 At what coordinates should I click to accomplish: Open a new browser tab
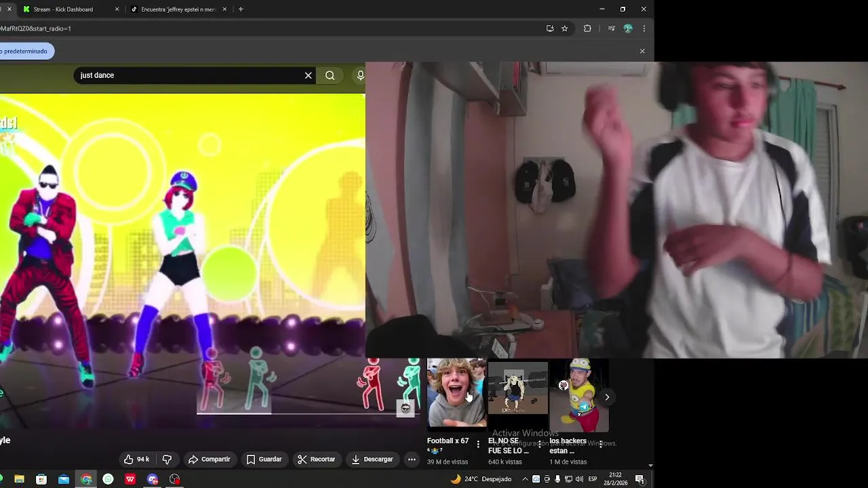tap(241, 9)
